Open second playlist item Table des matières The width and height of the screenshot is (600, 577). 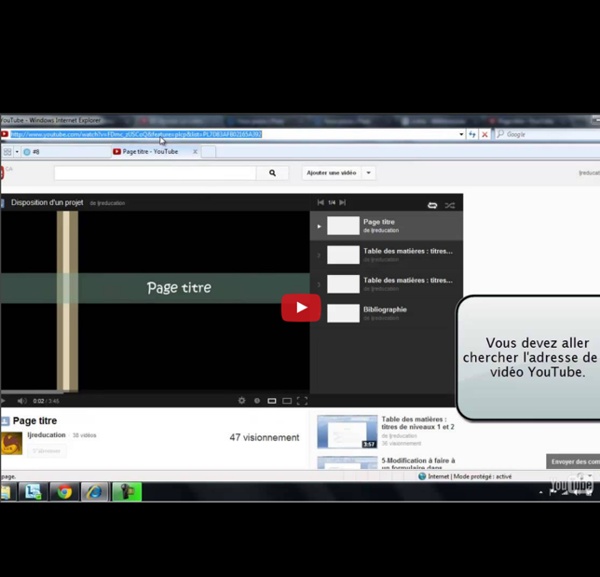(386, 255)
